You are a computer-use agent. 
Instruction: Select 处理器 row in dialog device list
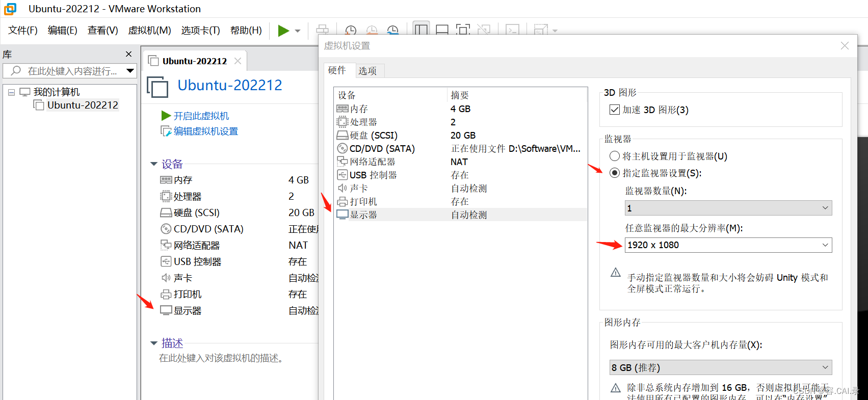[461, 122]
